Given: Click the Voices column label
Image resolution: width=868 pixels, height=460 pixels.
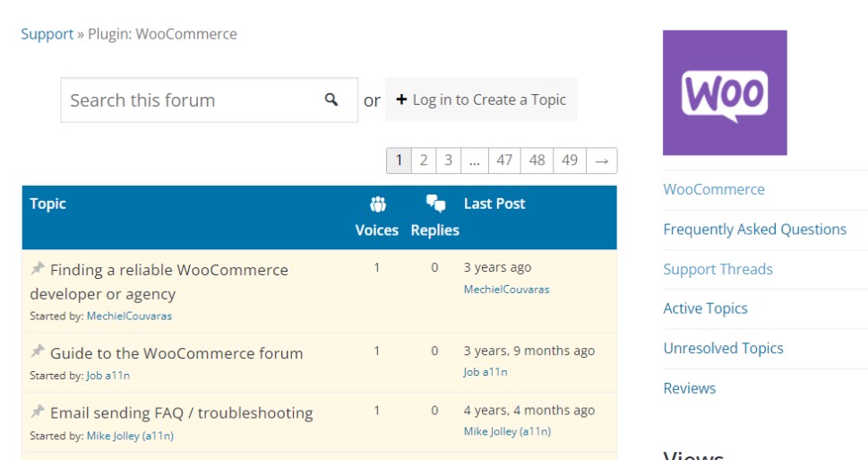Looking at the screenshot, I should [377, 230].
